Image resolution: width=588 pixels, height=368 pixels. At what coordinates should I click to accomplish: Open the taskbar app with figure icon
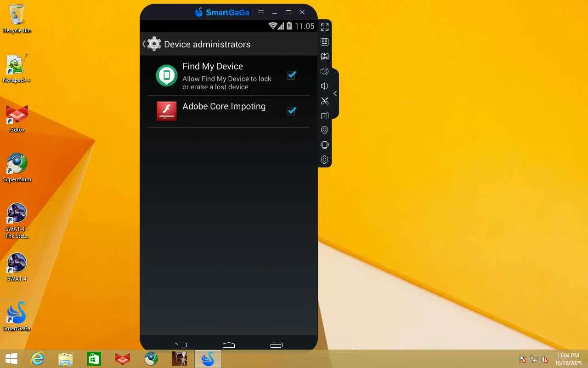click(x=180, y=359)
